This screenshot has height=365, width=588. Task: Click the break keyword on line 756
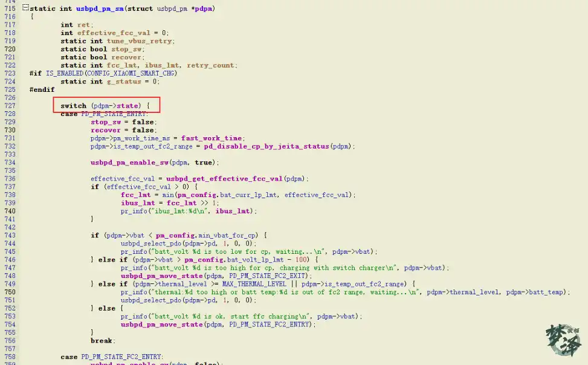102,341
